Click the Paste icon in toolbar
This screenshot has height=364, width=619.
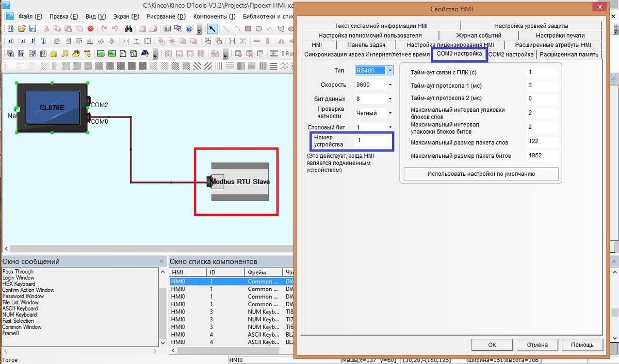tap(68, 29)
